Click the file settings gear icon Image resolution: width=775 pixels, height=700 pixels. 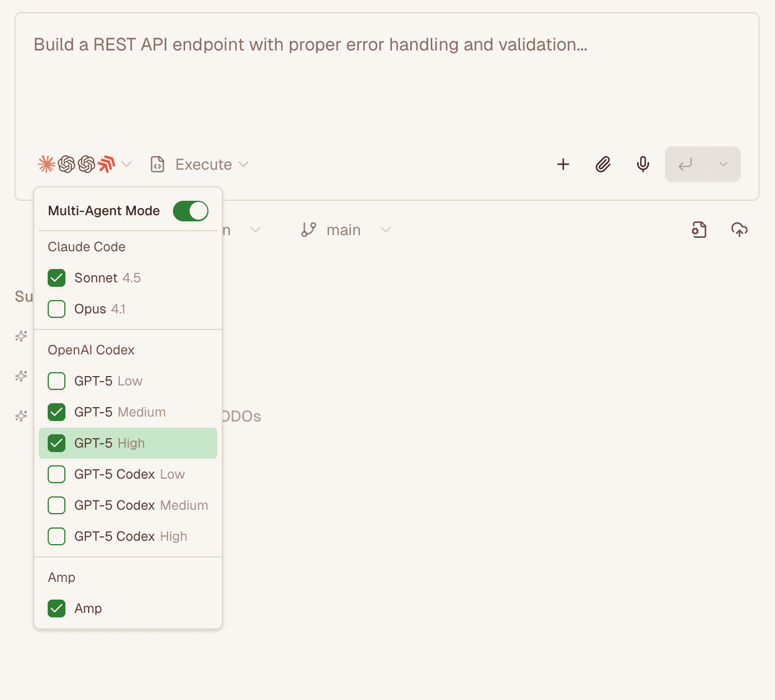(699, 230)
